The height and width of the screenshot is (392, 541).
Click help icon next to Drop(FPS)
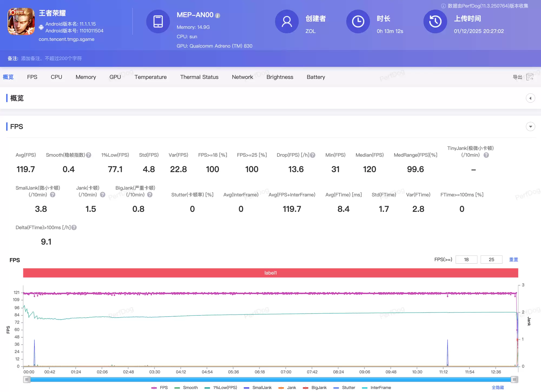312,155
